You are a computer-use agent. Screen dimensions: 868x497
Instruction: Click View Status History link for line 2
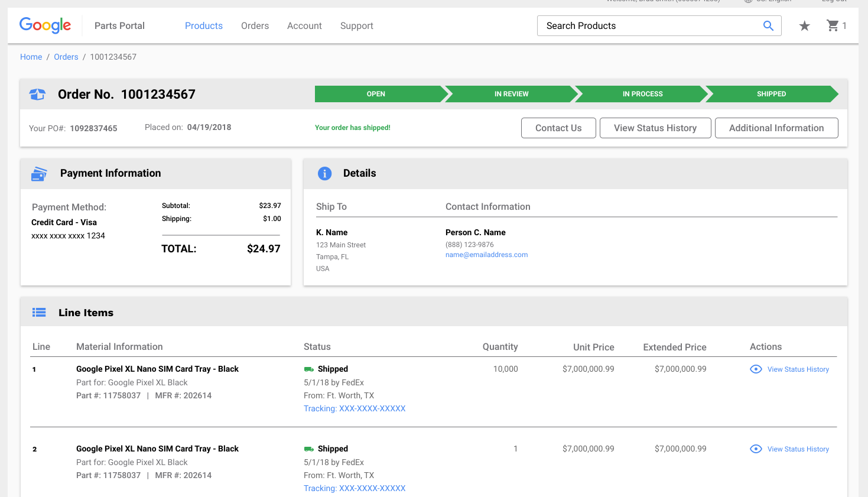pyautogui.click(x=798, y=449)
